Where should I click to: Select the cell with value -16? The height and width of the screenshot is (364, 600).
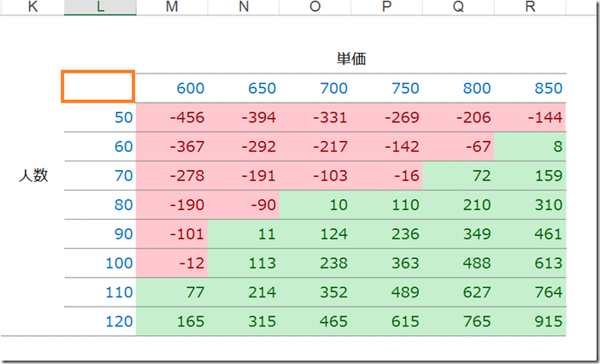tap(387, 175)
